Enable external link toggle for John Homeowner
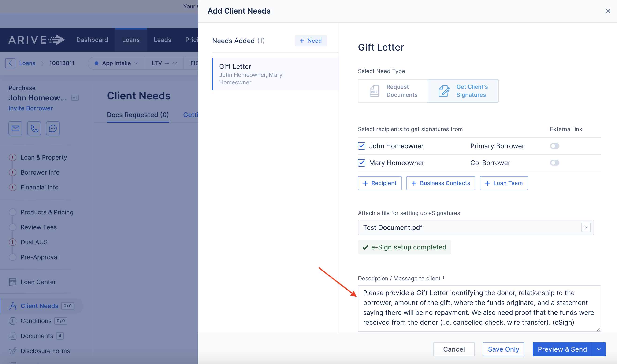This screenshot has height=364, width=617. [554, 146]
